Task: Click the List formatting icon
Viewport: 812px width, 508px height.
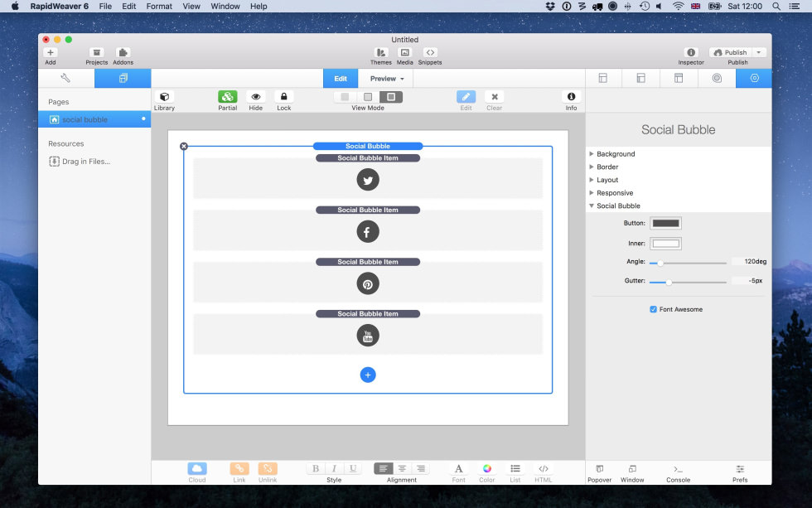Action: tap(515, 469)
